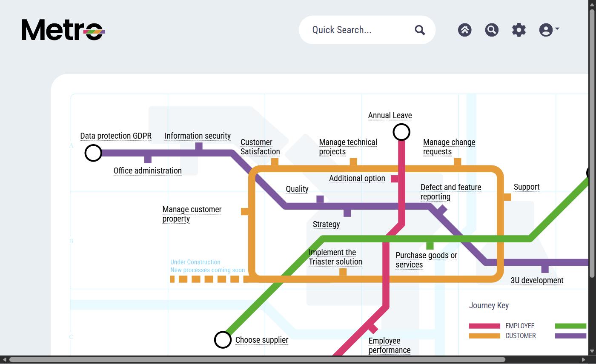The image size is (596, 364).
Task: Open Purchase goods or services
Action: (x=426, y=260)
